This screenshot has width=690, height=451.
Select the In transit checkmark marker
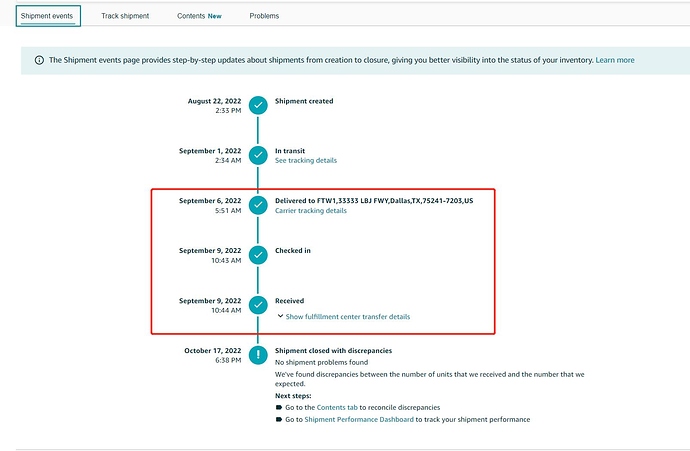click(258, 154)
